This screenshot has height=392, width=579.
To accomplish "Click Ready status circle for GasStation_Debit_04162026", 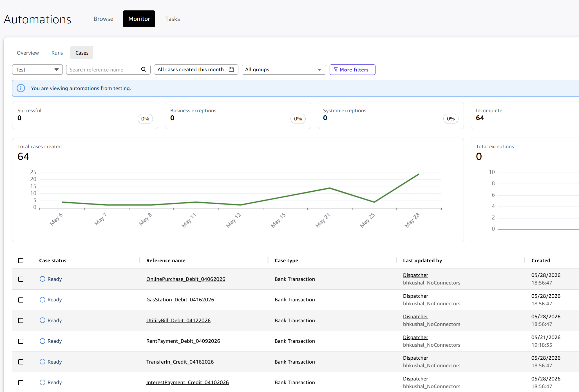I will tap(43, 300).
